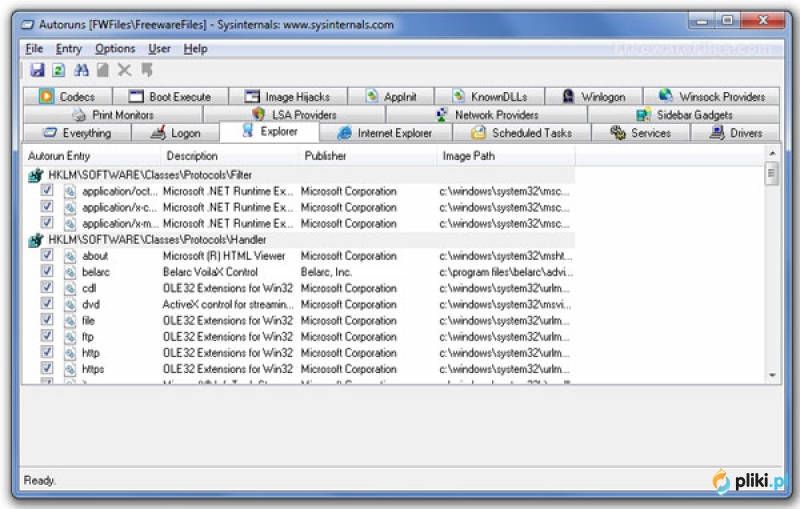Click the file icon beside ftp

(x=70, y=337)
